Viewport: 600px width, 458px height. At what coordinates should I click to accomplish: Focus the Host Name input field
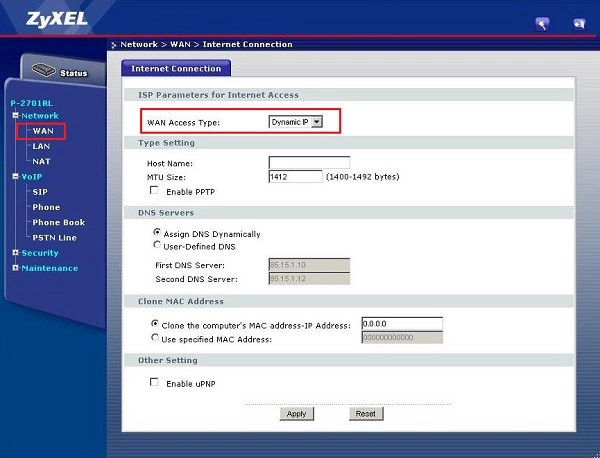[x=309, y=163]
